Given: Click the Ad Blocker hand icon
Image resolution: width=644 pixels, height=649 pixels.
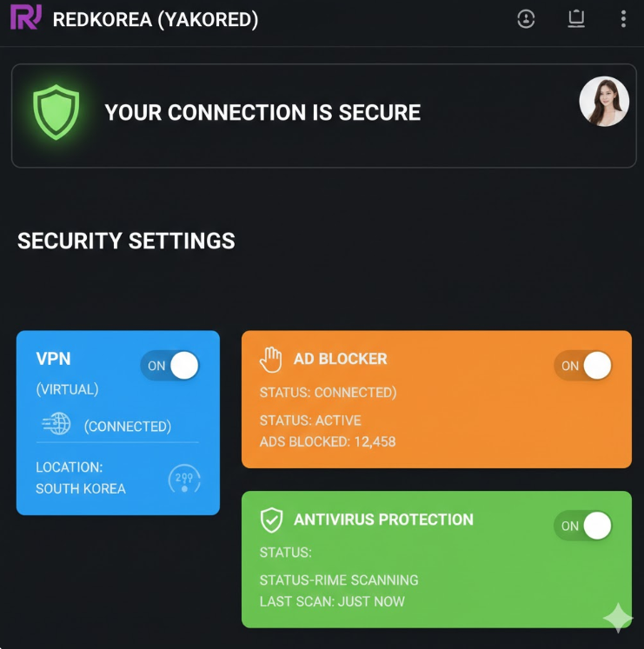Looking at the screenshot, I should pyautogui.click(x=272, y=359).
